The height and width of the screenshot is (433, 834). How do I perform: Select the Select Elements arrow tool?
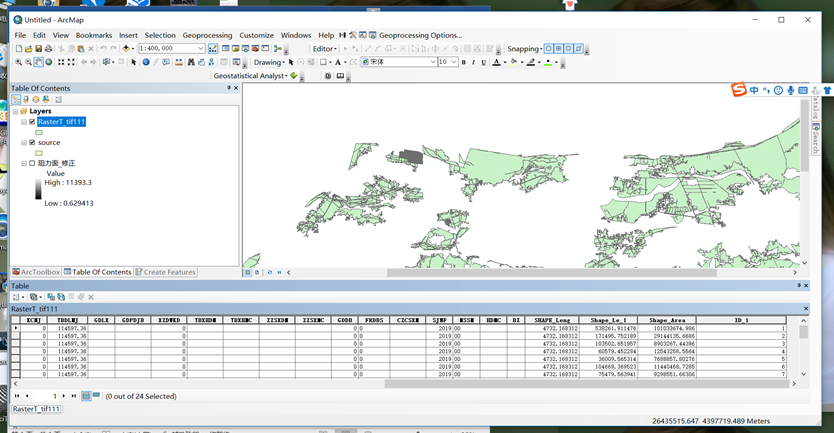point(134,62)
